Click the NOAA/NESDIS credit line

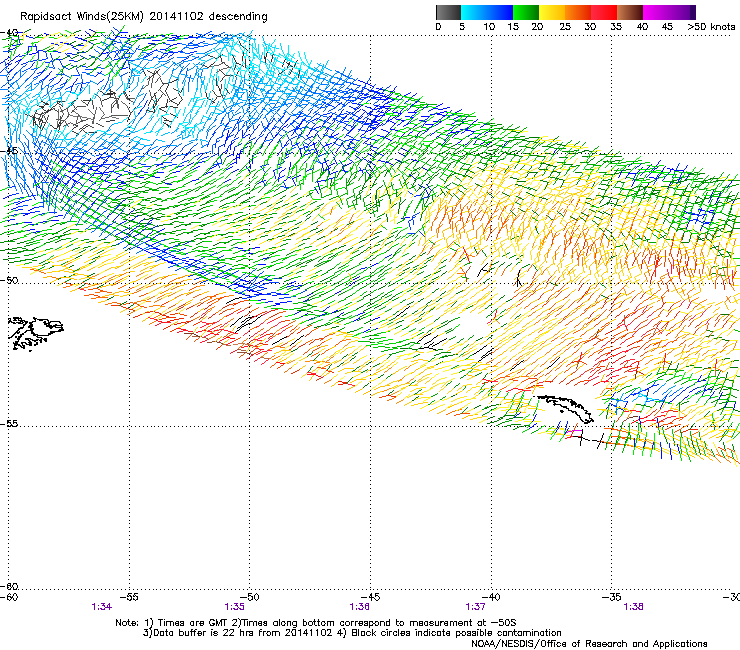tap(589, 644)
